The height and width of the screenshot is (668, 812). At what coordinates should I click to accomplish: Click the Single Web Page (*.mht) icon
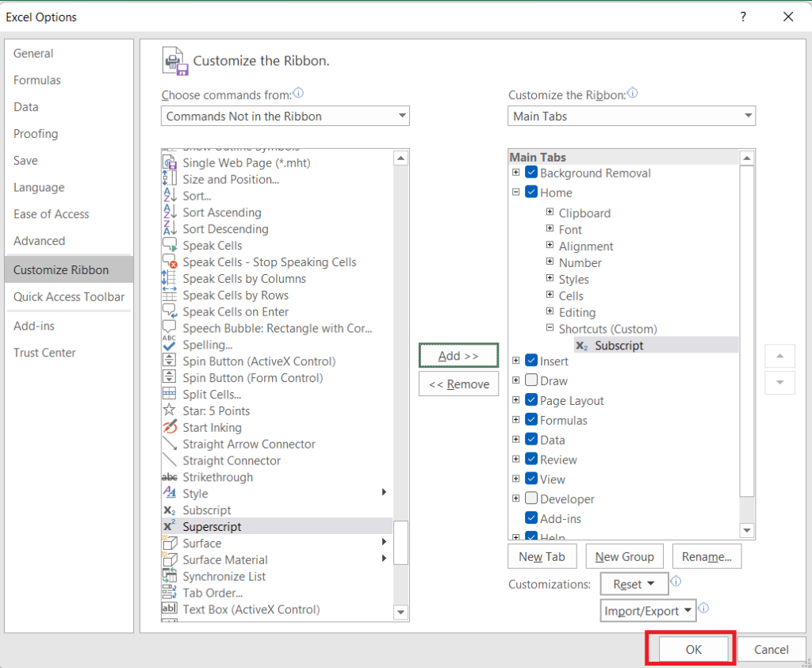tap(170, 163)
